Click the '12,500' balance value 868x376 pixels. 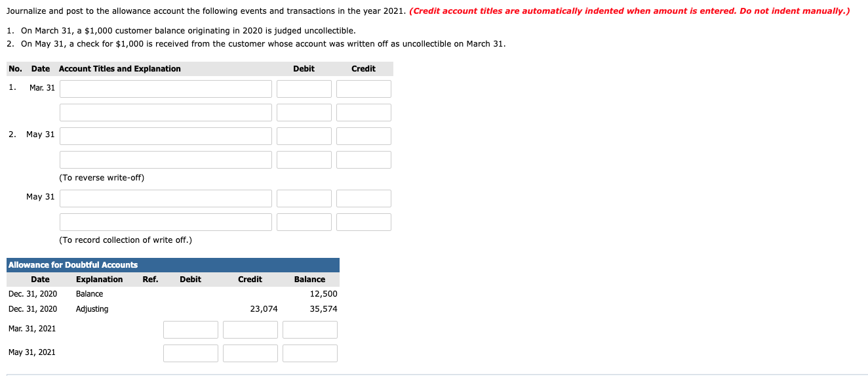pos(323,294)
